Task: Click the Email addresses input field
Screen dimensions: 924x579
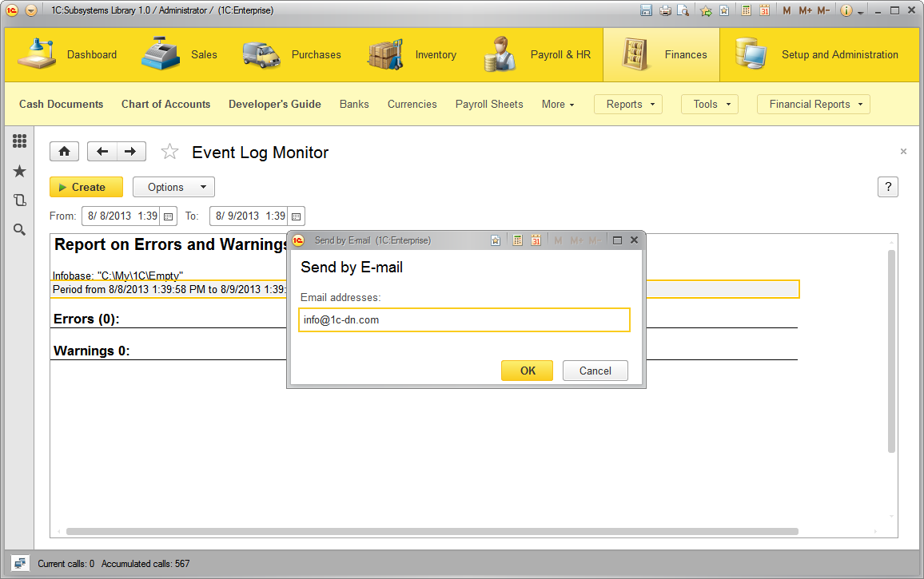Action: (x=464, y=319)
